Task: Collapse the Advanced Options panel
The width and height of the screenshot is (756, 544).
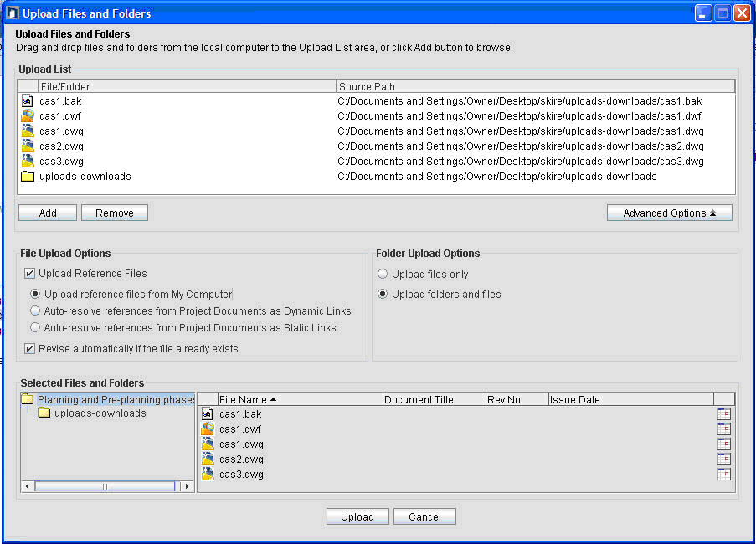Action: coord(669,213)
